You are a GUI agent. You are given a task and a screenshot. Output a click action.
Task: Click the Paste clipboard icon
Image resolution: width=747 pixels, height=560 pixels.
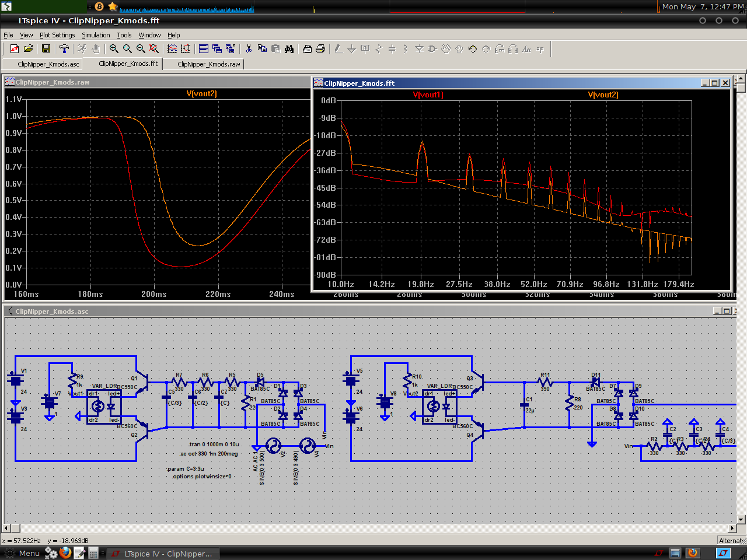pyautogui.click(x=275, y=49)
